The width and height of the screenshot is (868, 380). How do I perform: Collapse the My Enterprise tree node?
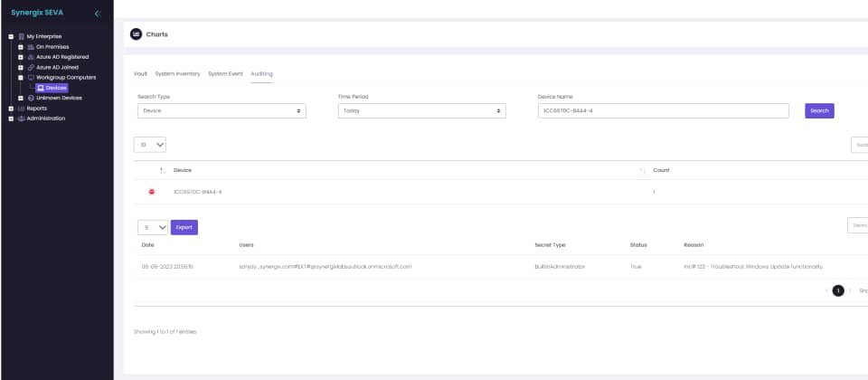(10, 36)
